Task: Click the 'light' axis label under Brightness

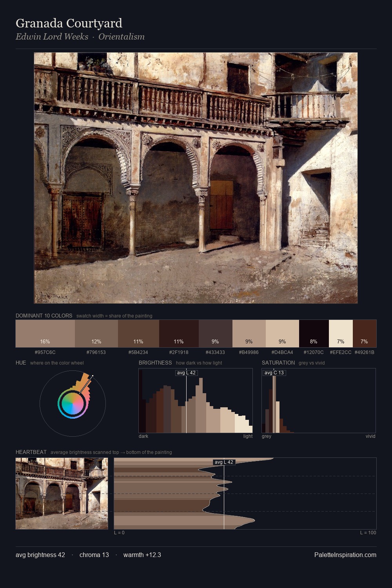Action: click(x=248, y=436)
